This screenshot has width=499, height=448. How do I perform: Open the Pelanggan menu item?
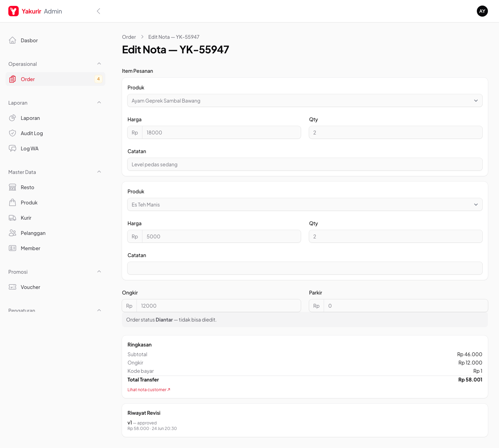[x=55, y=233]
